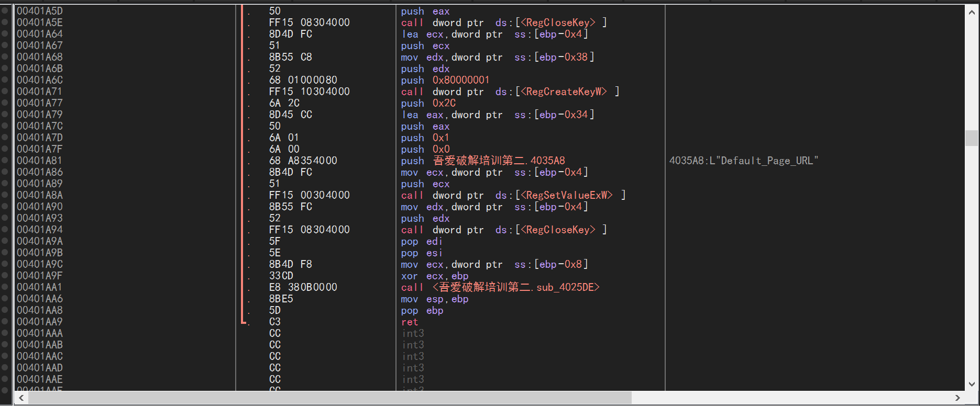Screen dimensions: 980x406
Task: Click bytes 8B55 C8
Action: click(x=291, y=57)
